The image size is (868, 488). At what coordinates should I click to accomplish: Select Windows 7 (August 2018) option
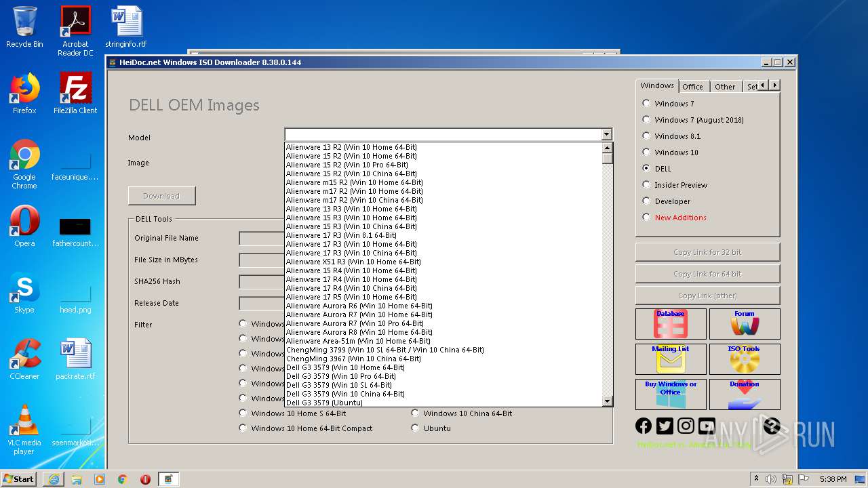coord(646,120)
